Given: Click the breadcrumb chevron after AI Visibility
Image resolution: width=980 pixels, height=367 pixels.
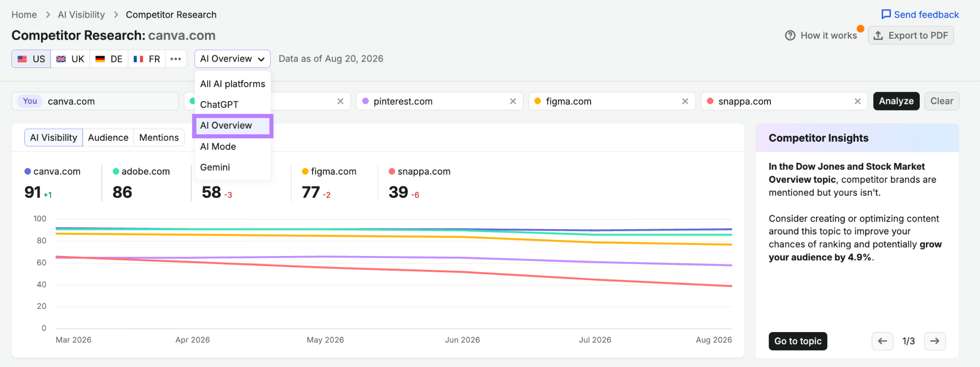Looking at the screenshot, I should point(116,15).
